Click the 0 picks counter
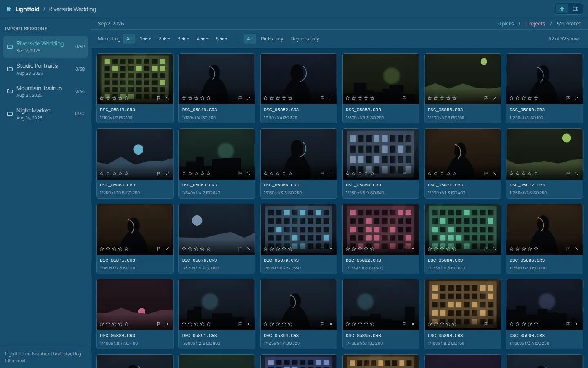Screen dimensions: 588x368 coord(506,24)
